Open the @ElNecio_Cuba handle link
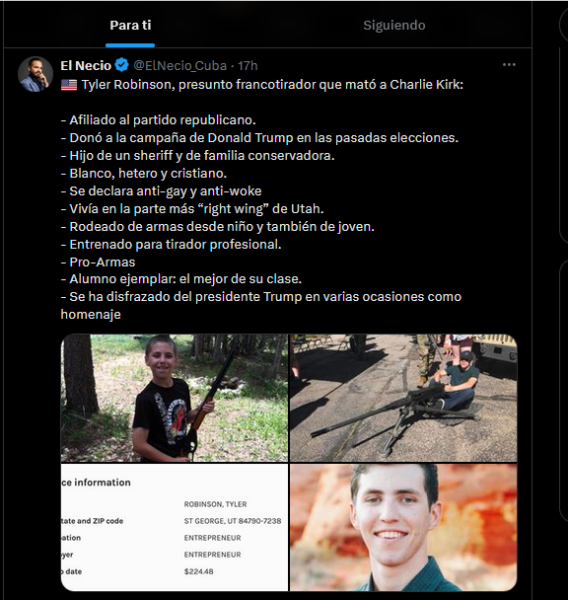Viewport: 568px width, 600px height. 180,66
